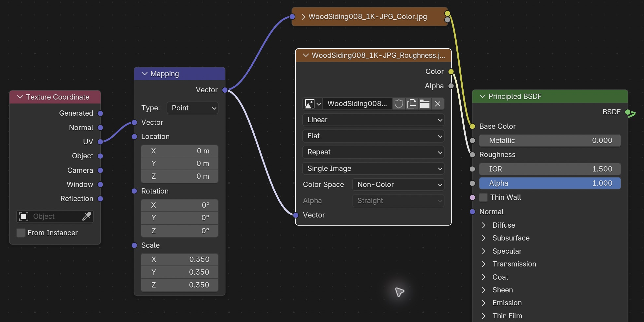This screenshot has height=322, width=644.
Task: Open image file with folder icon
Action: click(425, 104)
